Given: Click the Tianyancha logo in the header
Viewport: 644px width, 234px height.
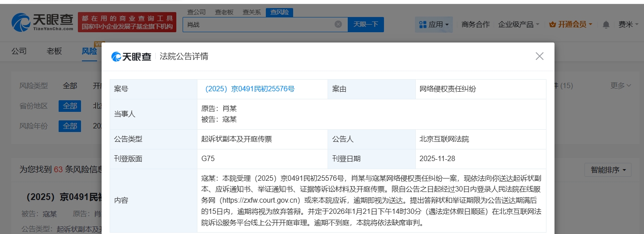Looking at the screenshot, I should coord(43,21).
